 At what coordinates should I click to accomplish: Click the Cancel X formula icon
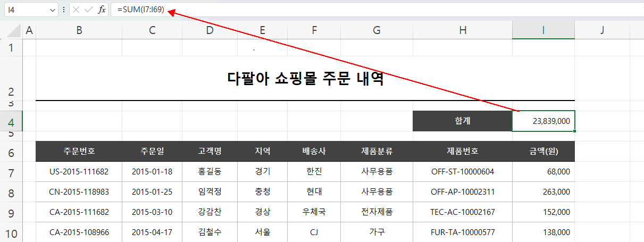[x=76, y=10]
